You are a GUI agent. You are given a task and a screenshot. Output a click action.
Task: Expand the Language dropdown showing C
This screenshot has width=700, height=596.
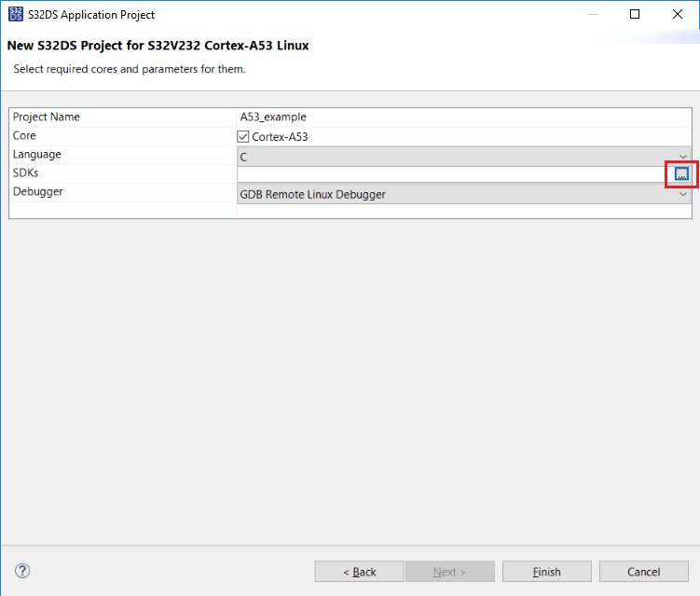[463, 157]
